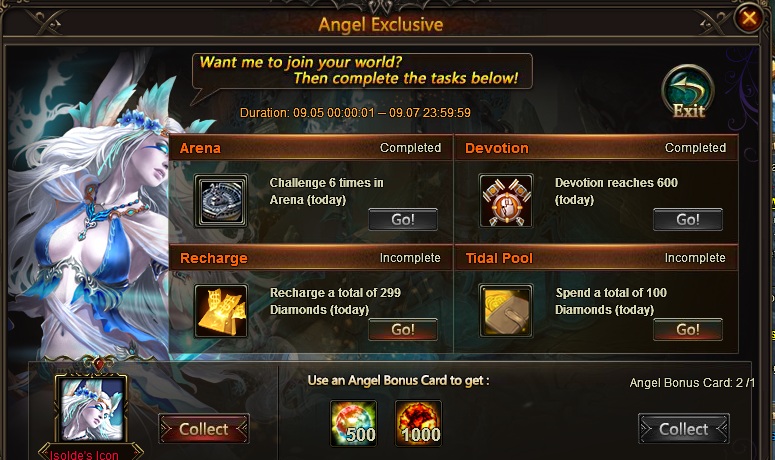This screenshot has width=775, height=460.
Task: Click the Exit arrow icon
Action: point(688,92)
